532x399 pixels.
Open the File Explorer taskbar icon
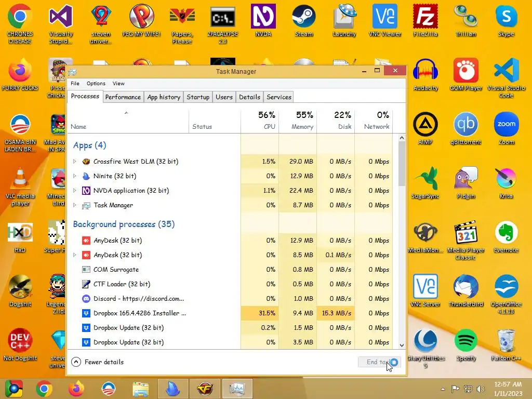coord(140,389)
